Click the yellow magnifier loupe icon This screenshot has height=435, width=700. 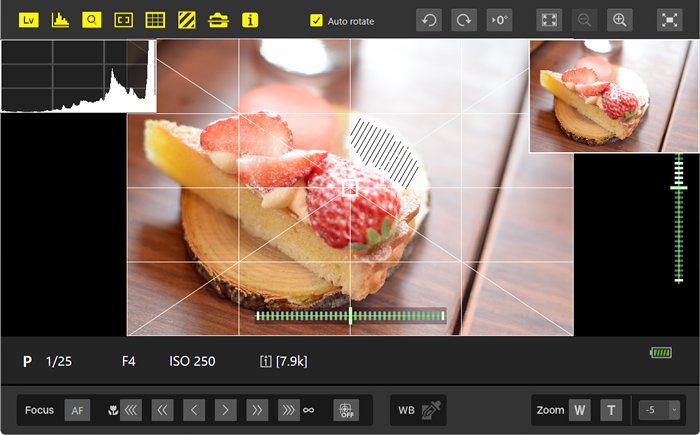pos(92,20)
